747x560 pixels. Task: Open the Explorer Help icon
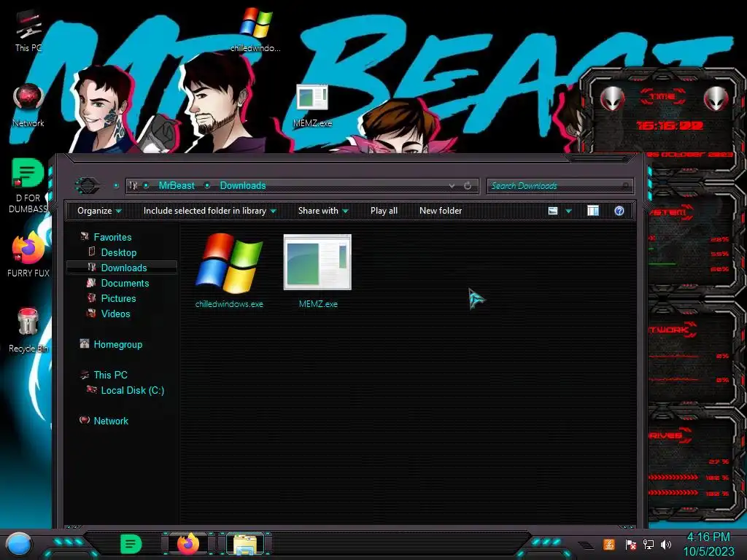coord(619,211)
